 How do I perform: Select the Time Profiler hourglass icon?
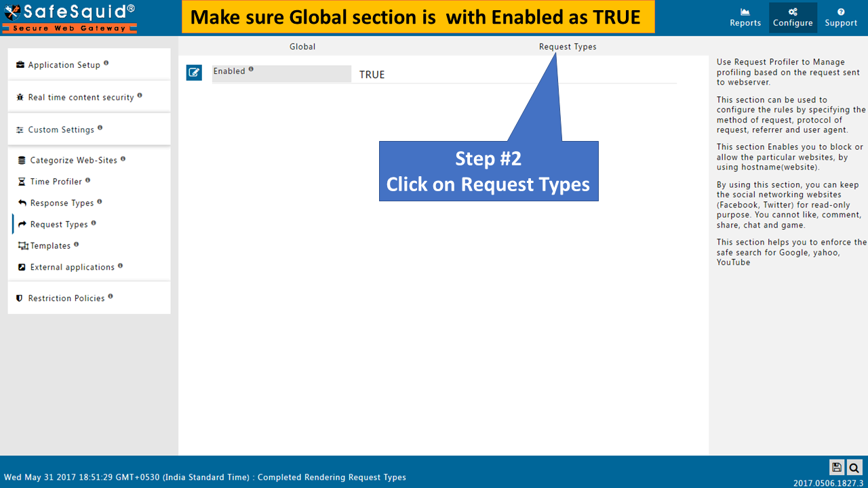click(x=20, y=181)
